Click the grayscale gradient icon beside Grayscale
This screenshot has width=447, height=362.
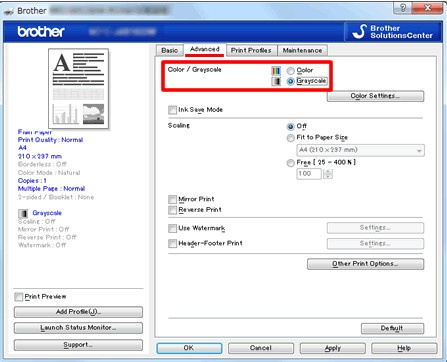[276, 81]
